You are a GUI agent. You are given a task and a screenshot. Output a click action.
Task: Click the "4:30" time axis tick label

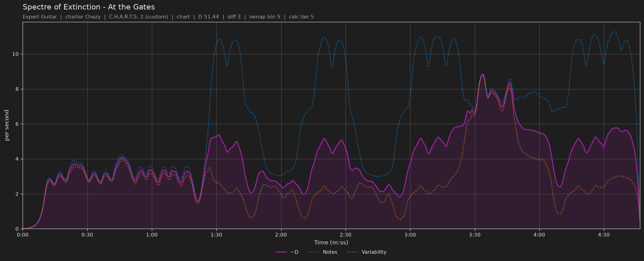pyautogui.click(x=604, y=235)
